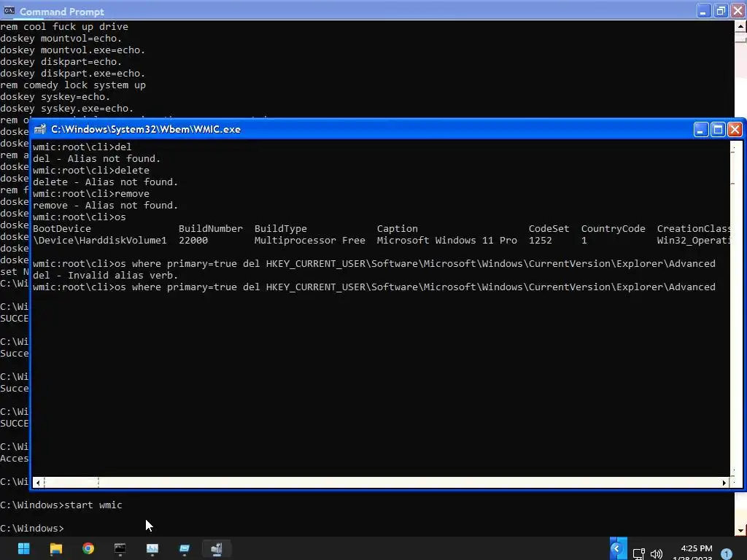Click 'Microsoft Windows 11 Pro' caption value
This screenshot has width=747, height=560.
[447, 241]
